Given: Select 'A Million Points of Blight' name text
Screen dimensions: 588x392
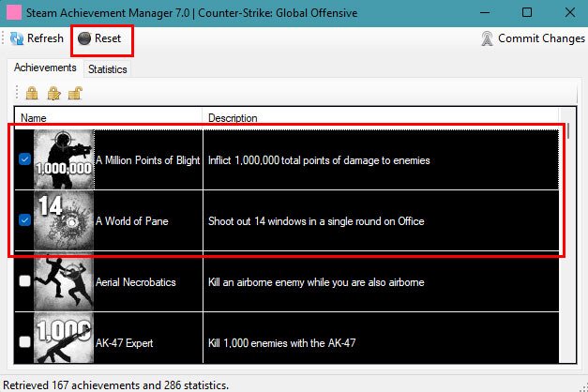Looking at the screenshot, I should coord(148,160).
